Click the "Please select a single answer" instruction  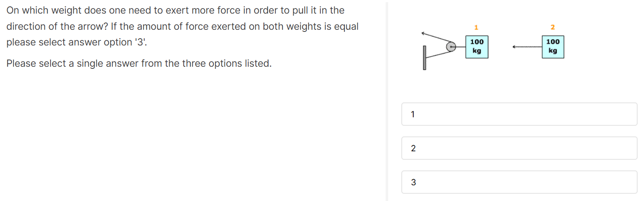click(x=139, y=64)
